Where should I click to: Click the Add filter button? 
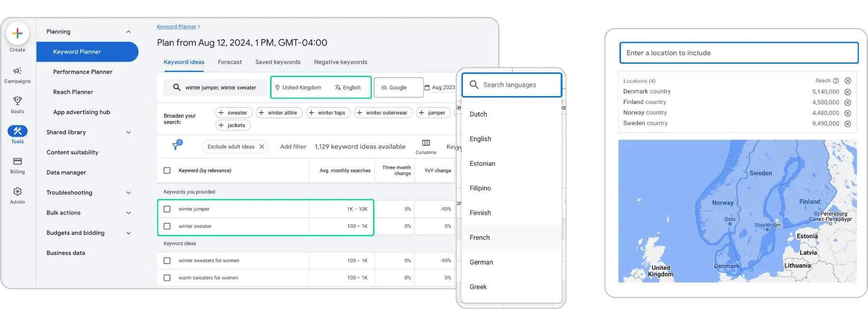tap(293, 147)
